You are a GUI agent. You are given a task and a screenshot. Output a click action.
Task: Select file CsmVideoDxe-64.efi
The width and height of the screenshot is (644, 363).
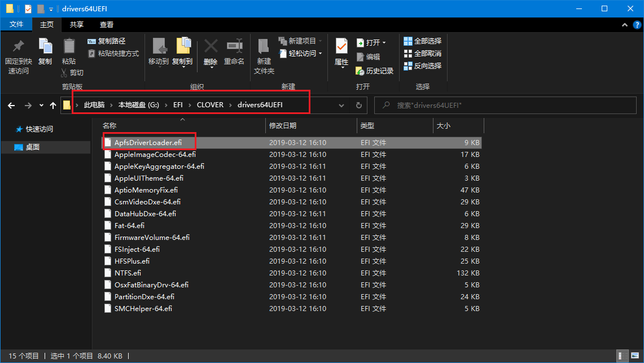click(292, 202)
